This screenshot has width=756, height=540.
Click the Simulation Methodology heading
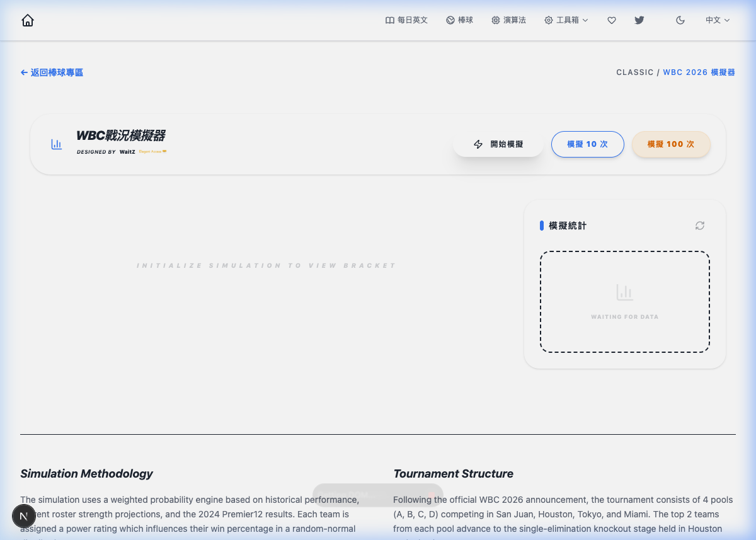(x=86, y=474)
